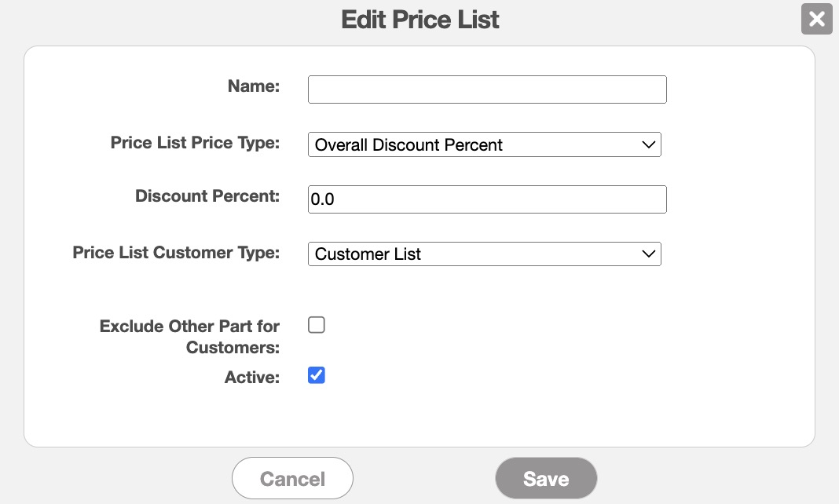Click the "Name:" field label

coord(253,86)
